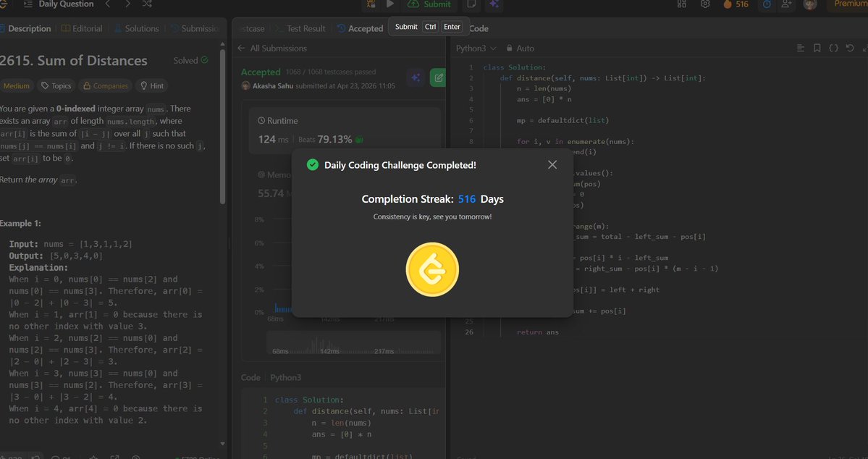
Task: Click the "1068 / 1068 testcases passed" text
Action: point(331,72)
